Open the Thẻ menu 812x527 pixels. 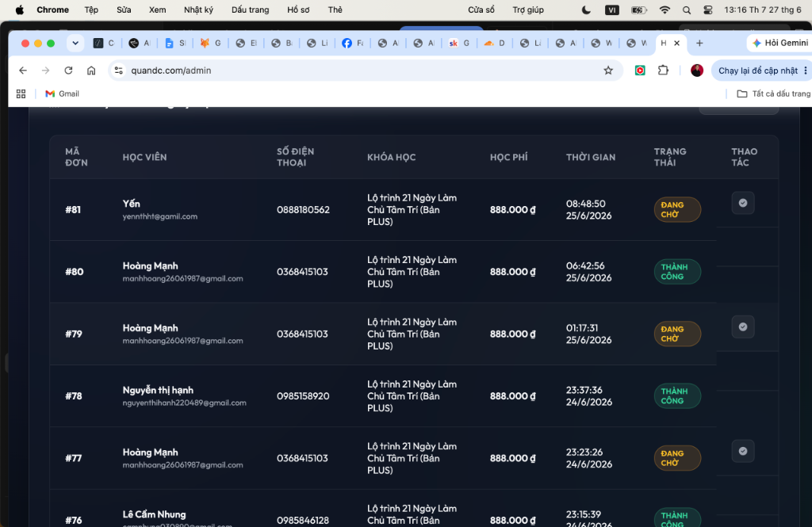(335, 10)
